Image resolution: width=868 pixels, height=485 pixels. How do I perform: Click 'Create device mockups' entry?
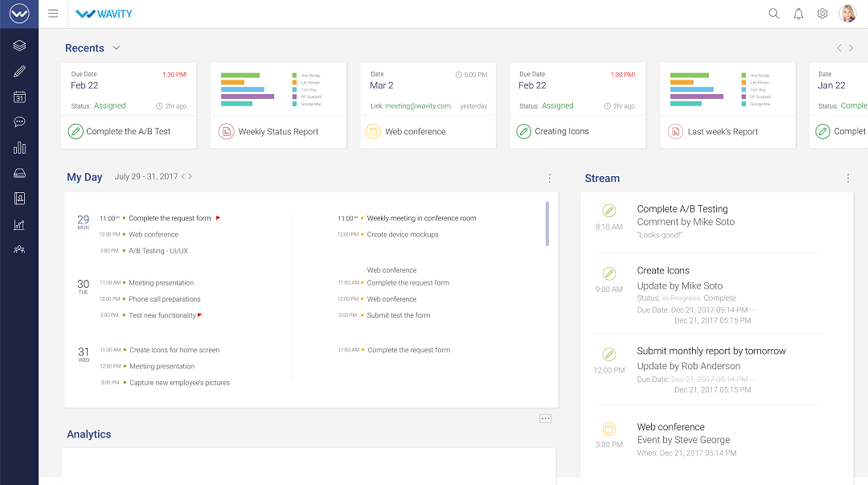coord(403,235)
